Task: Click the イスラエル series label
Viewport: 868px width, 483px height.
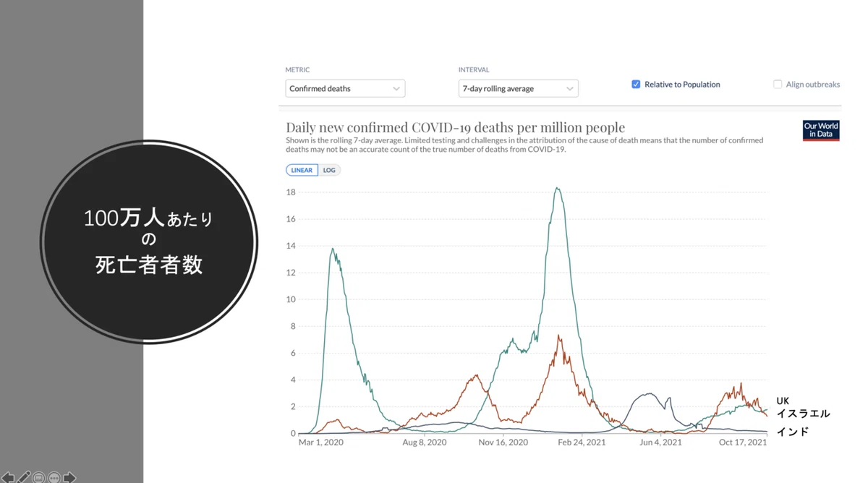Action: (803, 414)
